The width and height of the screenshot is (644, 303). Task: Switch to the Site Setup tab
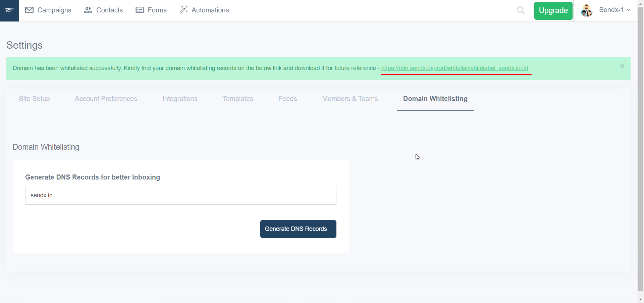34,99
